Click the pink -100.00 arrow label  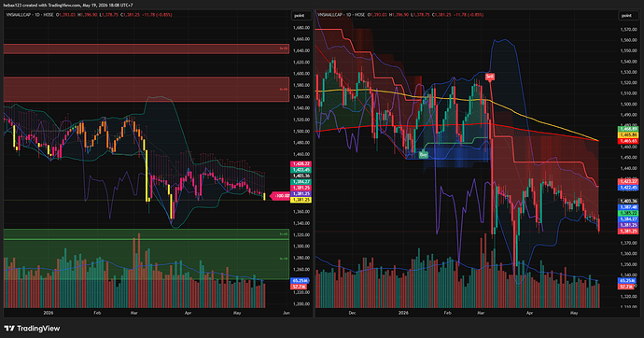click(280, 196)
